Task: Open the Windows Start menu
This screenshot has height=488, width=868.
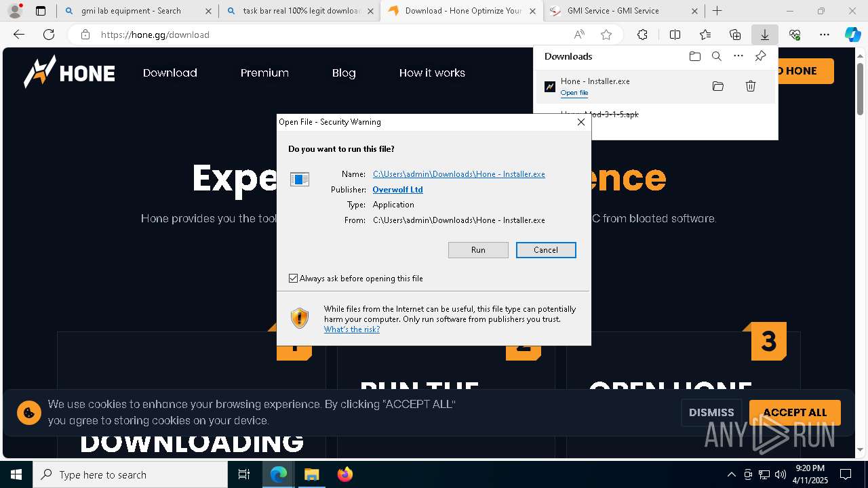Action: pos(16,474)
